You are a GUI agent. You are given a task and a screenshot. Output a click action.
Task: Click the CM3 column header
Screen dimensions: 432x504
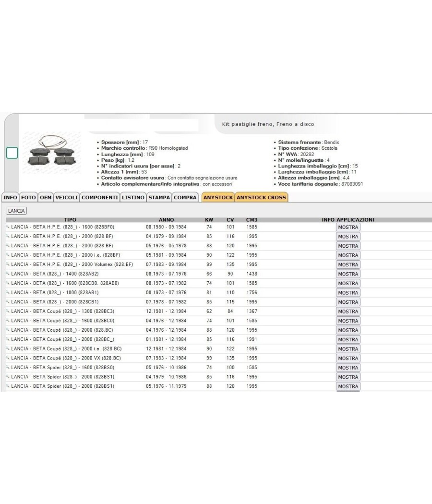pos(252,220)
